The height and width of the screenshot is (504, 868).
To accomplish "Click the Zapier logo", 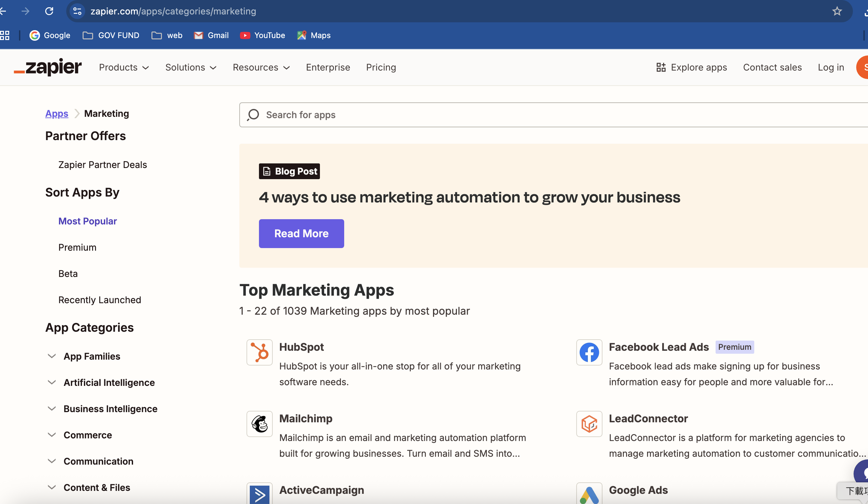I will click(x=48, y=67).
